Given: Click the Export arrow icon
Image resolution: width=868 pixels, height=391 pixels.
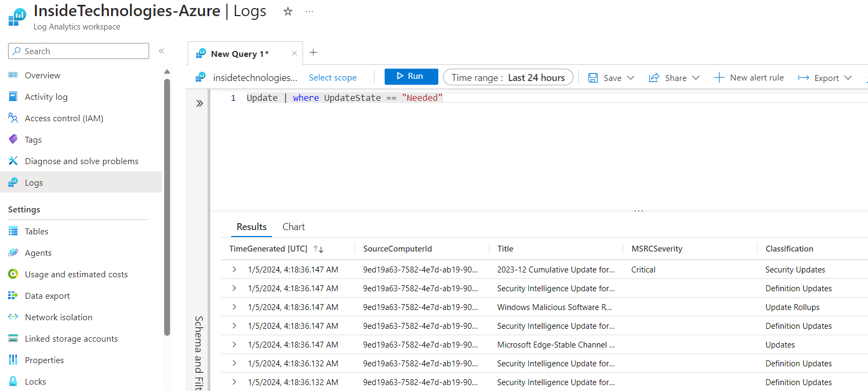Looking at the screenshot, I should point(803,78).
